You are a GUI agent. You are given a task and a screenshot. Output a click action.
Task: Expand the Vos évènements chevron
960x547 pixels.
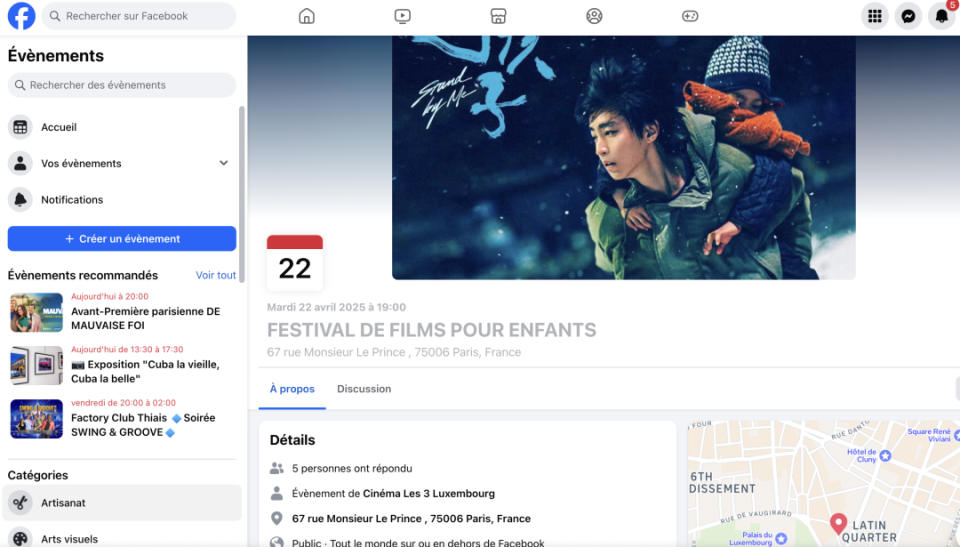tap(223, 163)
